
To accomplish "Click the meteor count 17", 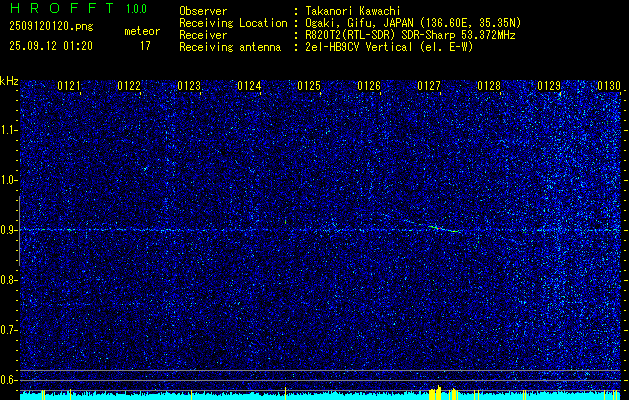I will [145, 46].
